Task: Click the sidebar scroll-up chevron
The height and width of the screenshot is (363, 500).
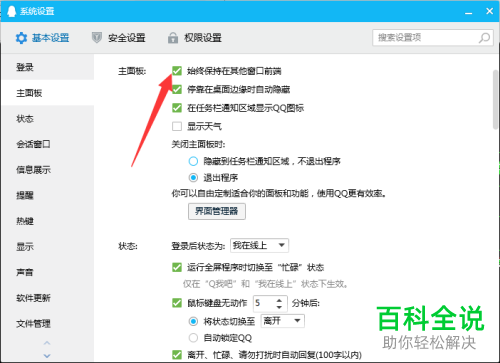Action: [47, 343]
